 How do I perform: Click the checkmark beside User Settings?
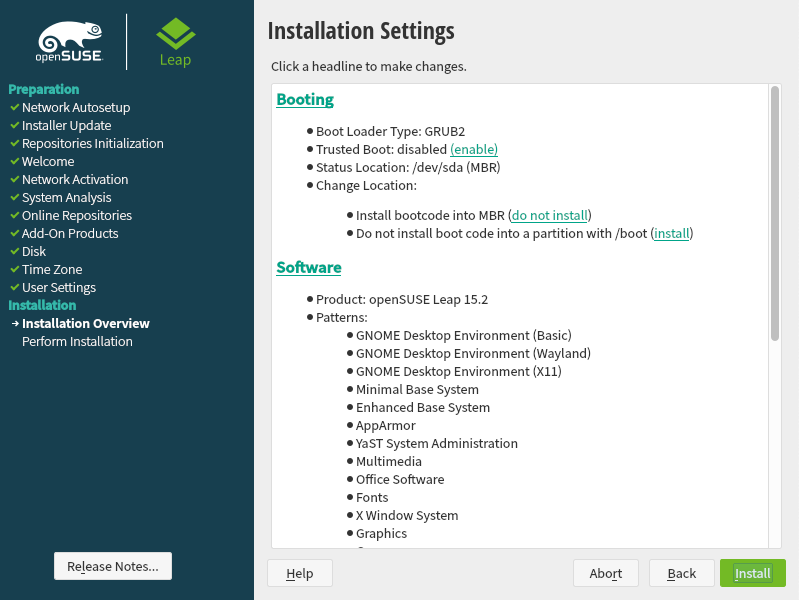click(x=15, y=288)
